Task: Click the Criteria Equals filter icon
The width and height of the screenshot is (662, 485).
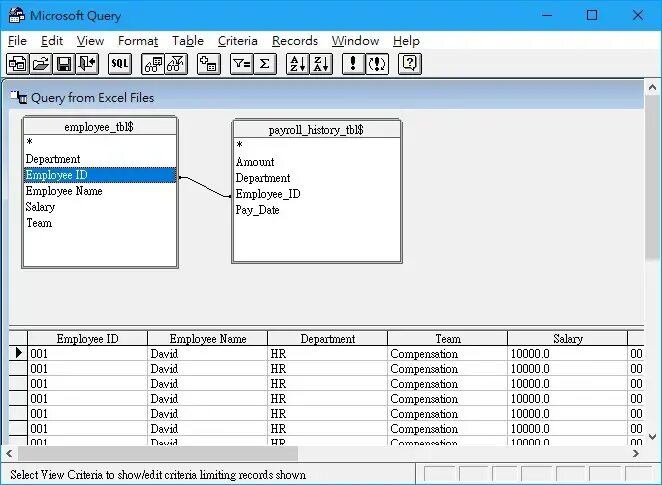Action: [x=241, y=64]
